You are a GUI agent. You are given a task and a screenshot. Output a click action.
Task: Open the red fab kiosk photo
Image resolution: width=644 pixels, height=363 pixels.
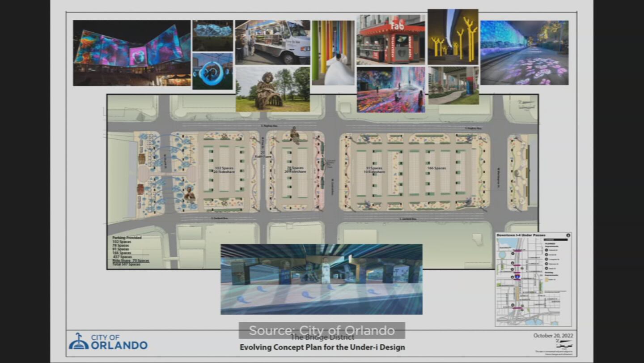390,40
